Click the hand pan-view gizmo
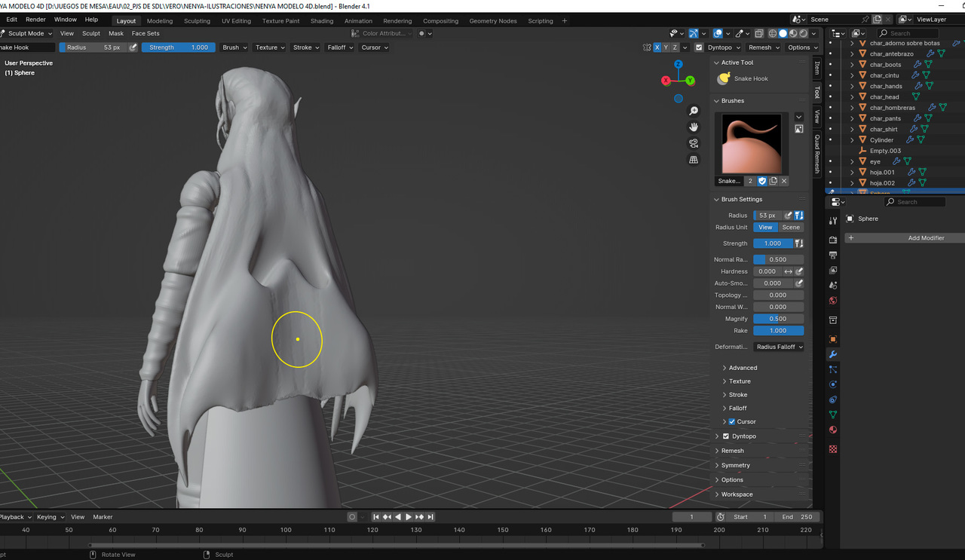 [694, 127]
